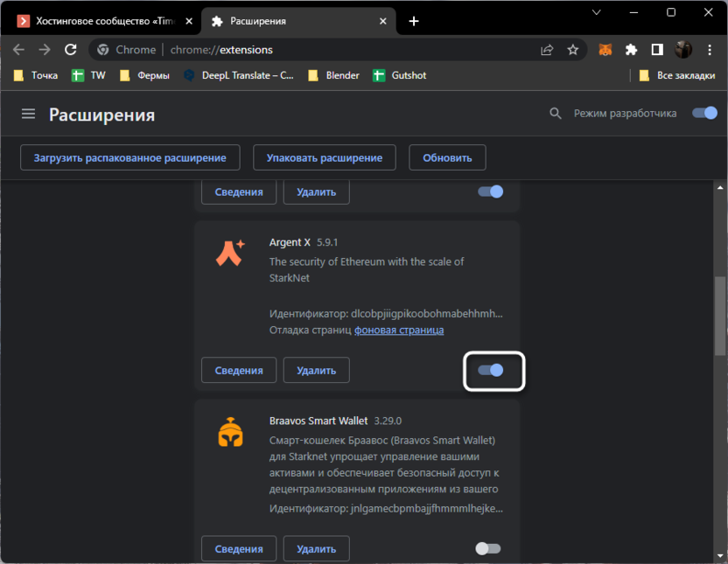This screenshot has height=564, width=728.
Task: Click the Braavos Smart Wallet helmet logo
Action: 230,432
